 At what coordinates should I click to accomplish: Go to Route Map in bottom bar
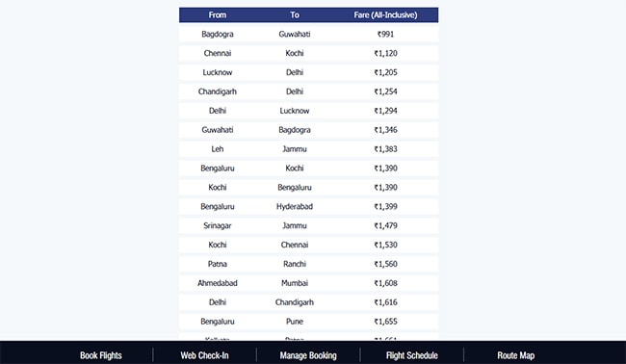(x=515, y=355)
